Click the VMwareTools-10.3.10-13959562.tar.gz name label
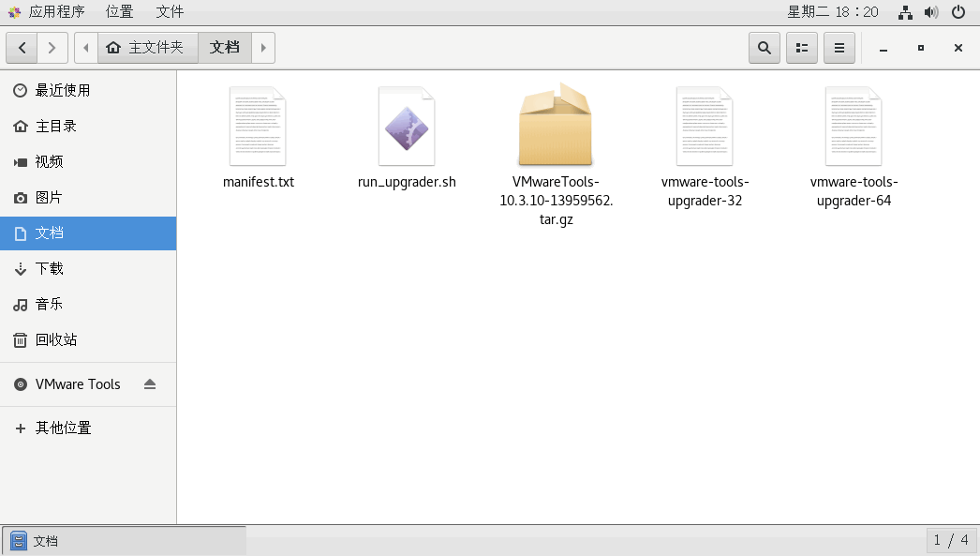The height and width of the screenshot is (556, 980). pos(557,201)
